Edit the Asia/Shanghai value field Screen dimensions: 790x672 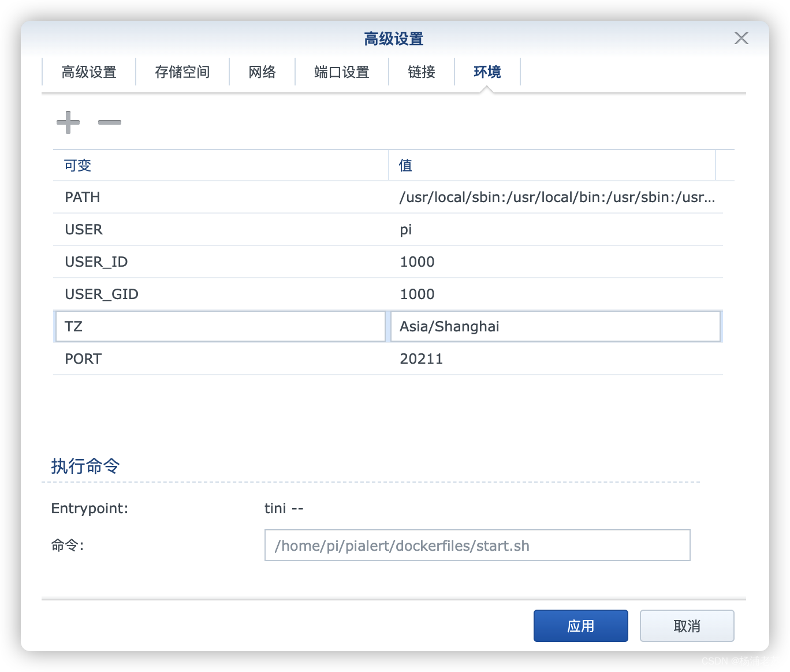click(556, 326)
